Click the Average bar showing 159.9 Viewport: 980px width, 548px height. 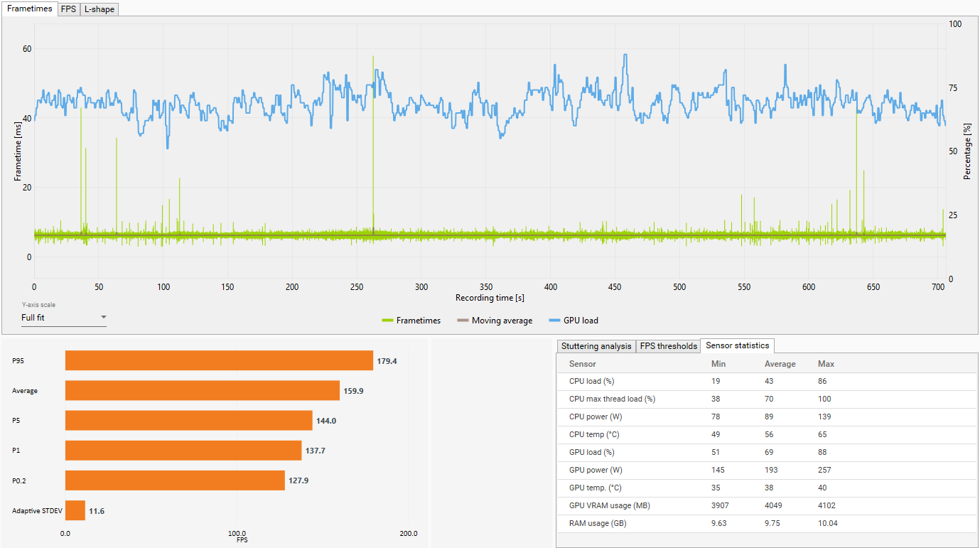203,390
